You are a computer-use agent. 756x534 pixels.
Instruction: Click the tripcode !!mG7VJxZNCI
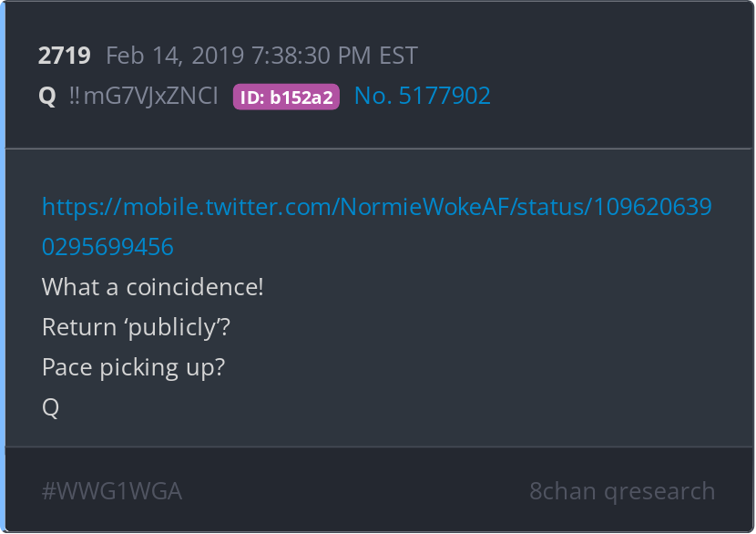[x=143, y=96]
